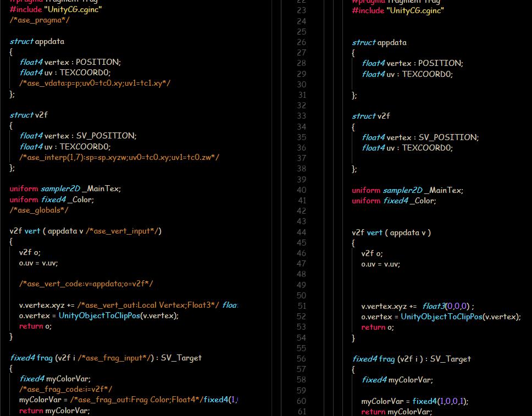Click line number 52 in the gutter

(x=301, y=317)
